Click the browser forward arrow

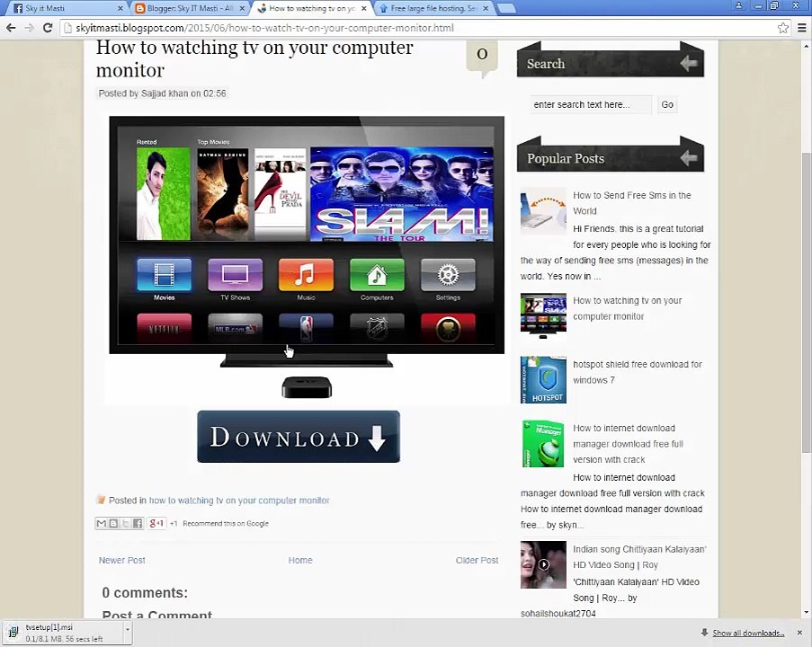29,28
